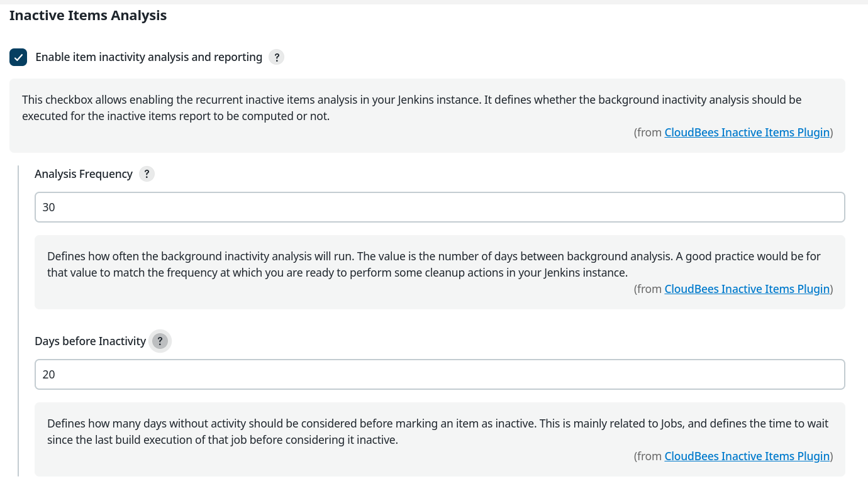Open help for Enable item inactivity analysis
Screen dimensions: 868x491
(277, 57)
